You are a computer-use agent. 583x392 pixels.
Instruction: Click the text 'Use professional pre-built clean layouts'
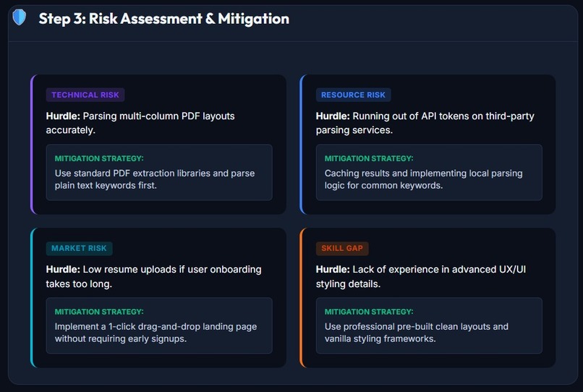407,326
